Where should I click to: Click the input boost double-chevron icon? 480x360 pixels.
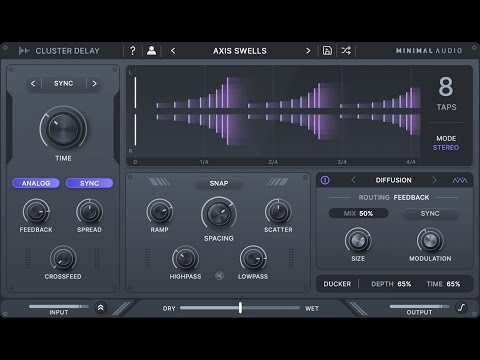100,308
